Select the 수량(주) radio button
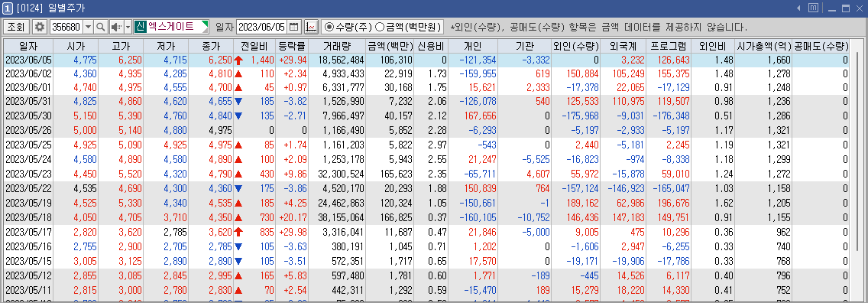The image size is (868, 303). [x=329, y=27]
